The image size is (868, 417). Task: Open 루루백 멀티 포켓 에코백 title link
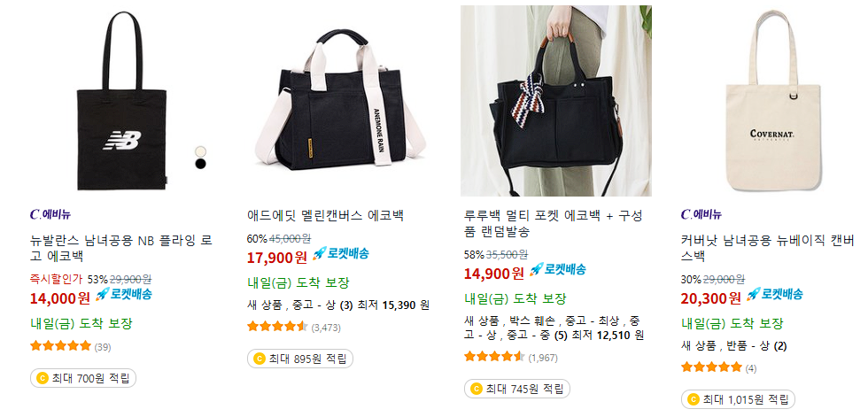[x=554, y=224]
